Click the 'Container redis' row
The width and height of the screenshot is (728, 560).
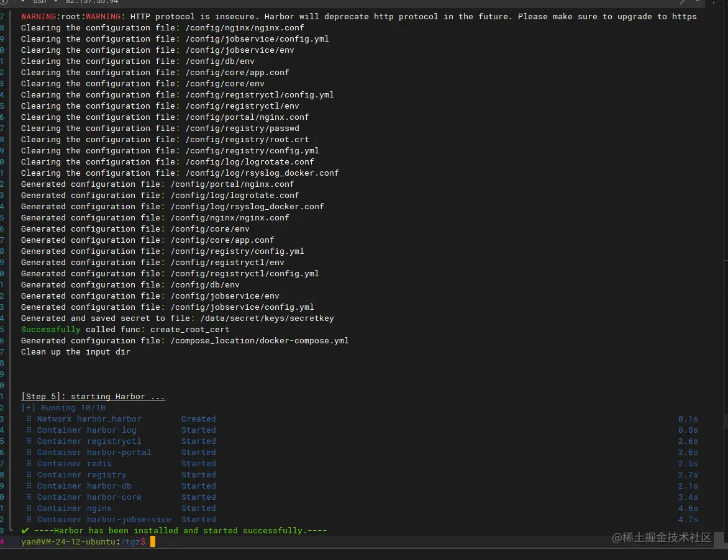click(362, 464)
